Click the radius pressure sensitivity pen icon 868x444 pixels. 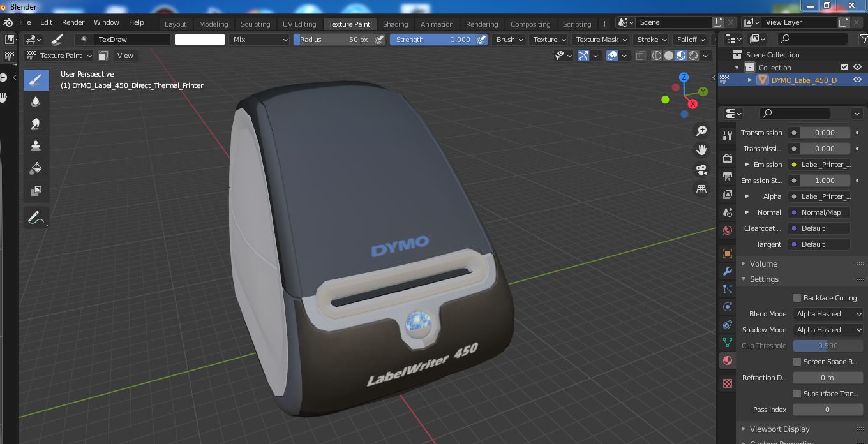click(379, 40)
